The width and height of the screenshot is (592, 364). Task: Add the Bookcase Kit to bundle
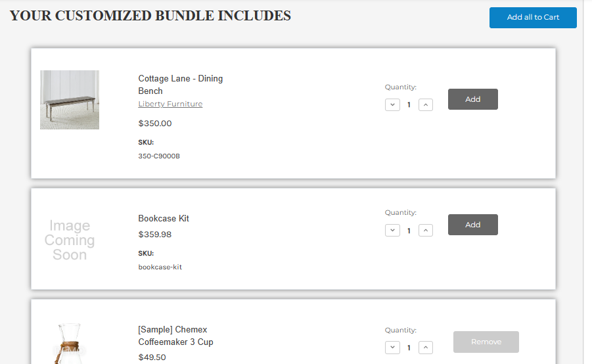(472, 225)
